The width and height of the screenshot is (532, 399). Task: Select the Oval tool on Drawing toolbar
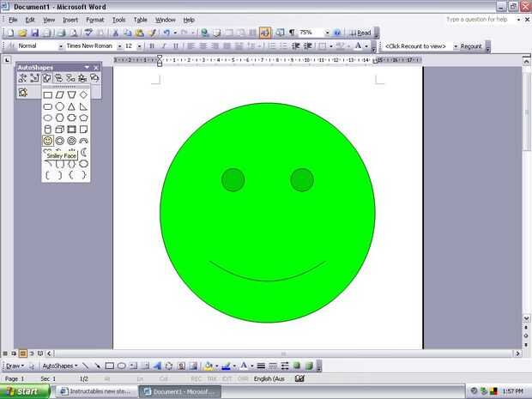click(122, 366)
